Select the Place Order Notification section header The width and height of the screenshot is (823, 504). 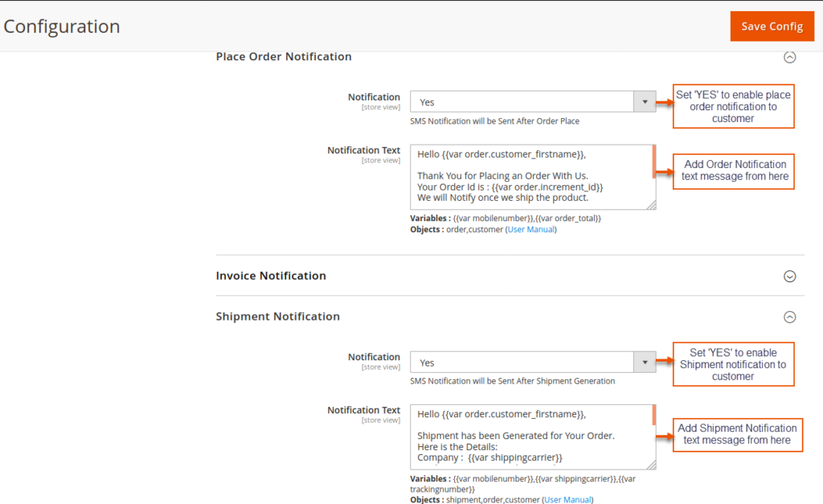283,56
